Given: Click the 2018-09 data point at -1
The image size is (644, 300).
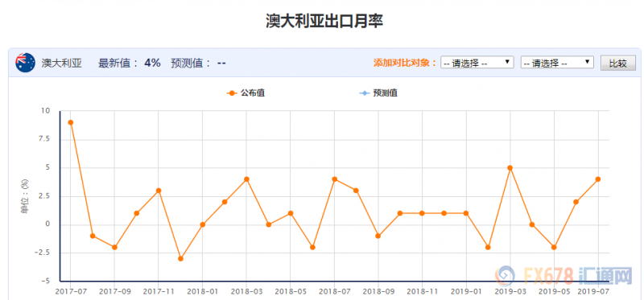Looking at the screenshot, I should tap(378, 236).
